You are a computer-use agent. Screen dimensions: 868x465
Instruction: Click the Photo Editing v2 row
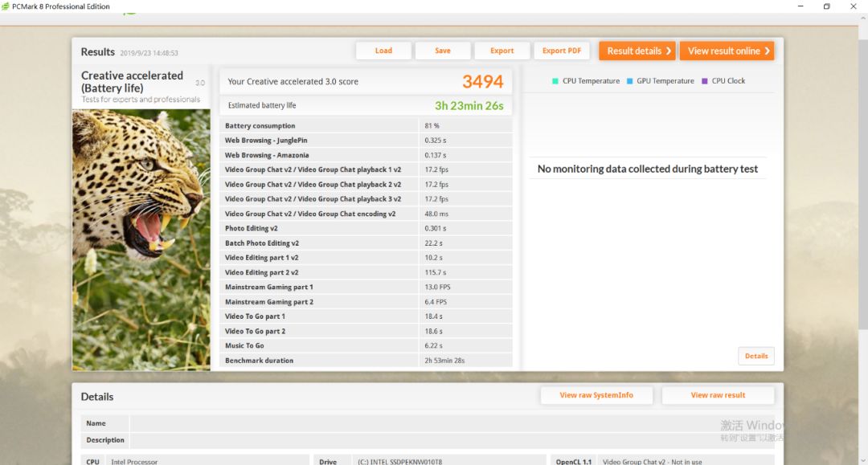366,228
